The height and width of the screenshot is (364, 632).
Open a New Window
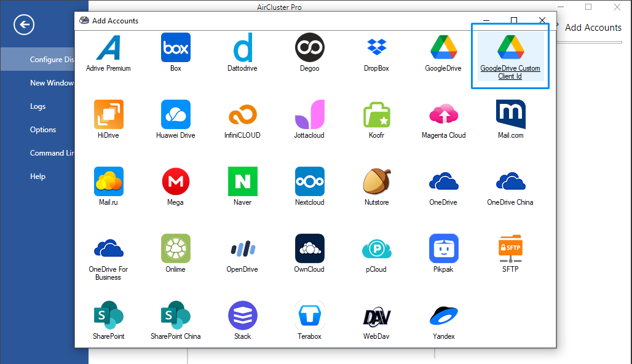coord(52,82)
